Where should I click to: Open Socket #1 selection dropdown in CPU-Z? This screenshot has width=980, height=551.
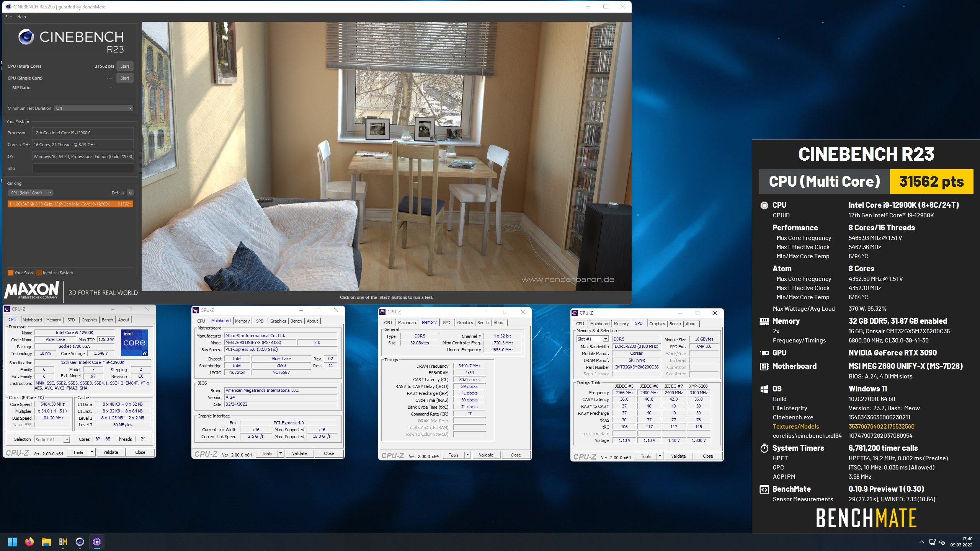[x=52, y=440]
